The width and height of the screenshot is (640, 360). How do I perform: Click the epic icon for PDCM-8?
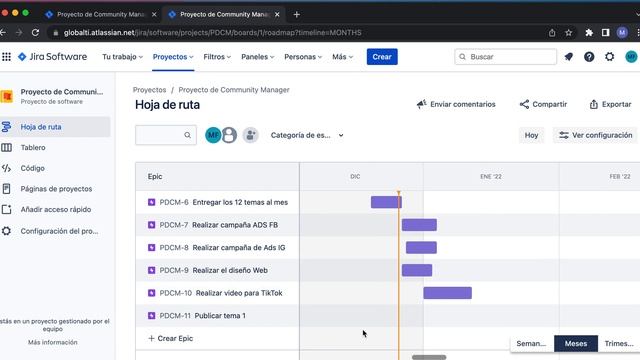pyautogui.click(x=151, y=247)
